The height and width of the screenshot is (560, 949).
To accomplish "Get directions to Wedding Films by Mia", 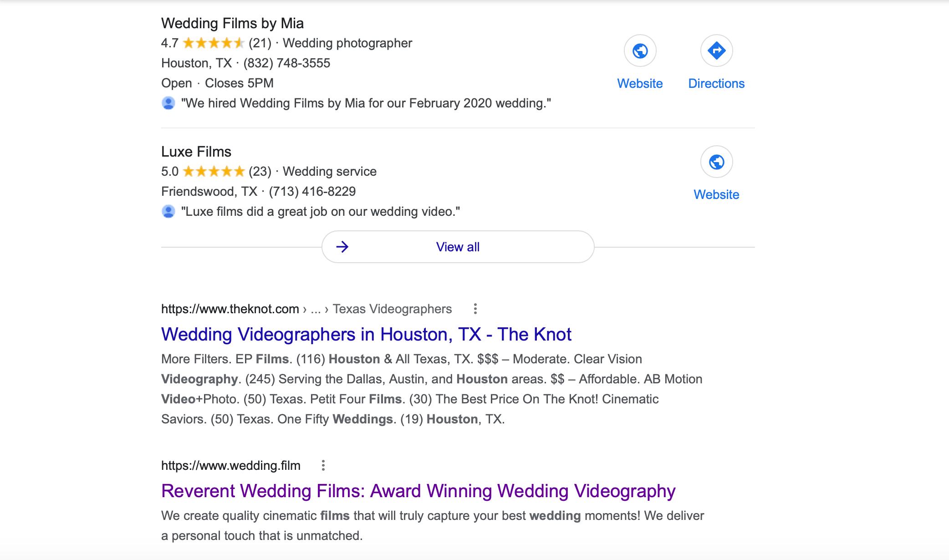I will 716,51.
